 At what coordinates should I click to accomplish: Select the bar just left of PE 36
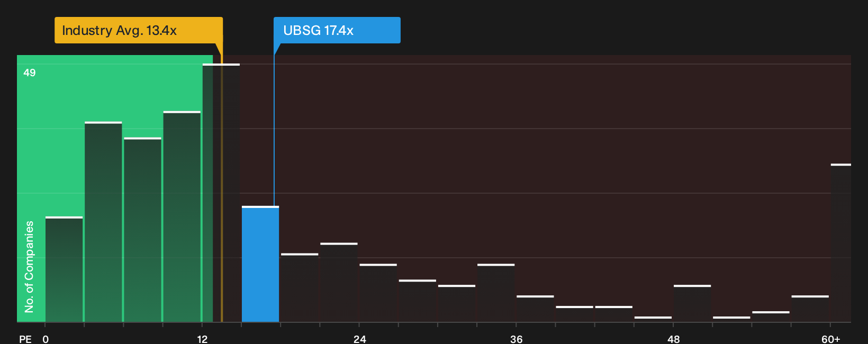(x=496, y=293)
